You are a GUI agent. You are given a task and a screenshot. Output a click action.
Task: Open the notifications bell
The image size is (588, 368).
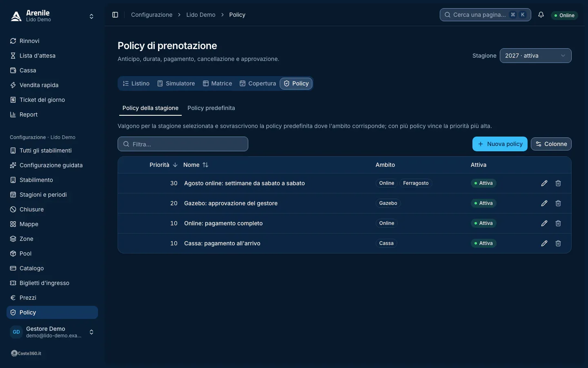pyautogui.click(x=541, y=15)
